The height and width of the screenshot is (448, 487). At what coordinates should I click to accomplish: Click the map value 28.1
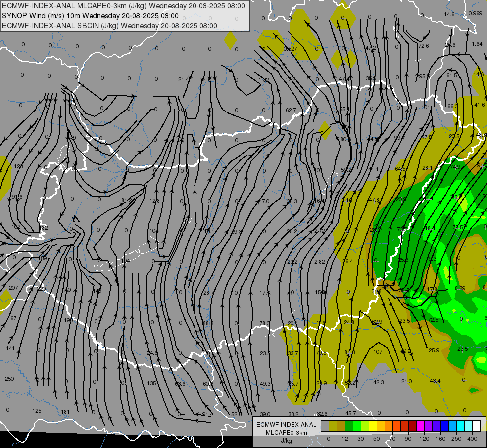tap(427, 168)
